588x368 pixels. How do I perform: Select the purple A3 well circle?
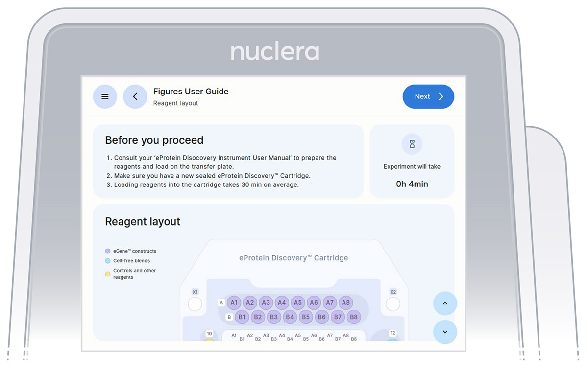click(266, 303)
